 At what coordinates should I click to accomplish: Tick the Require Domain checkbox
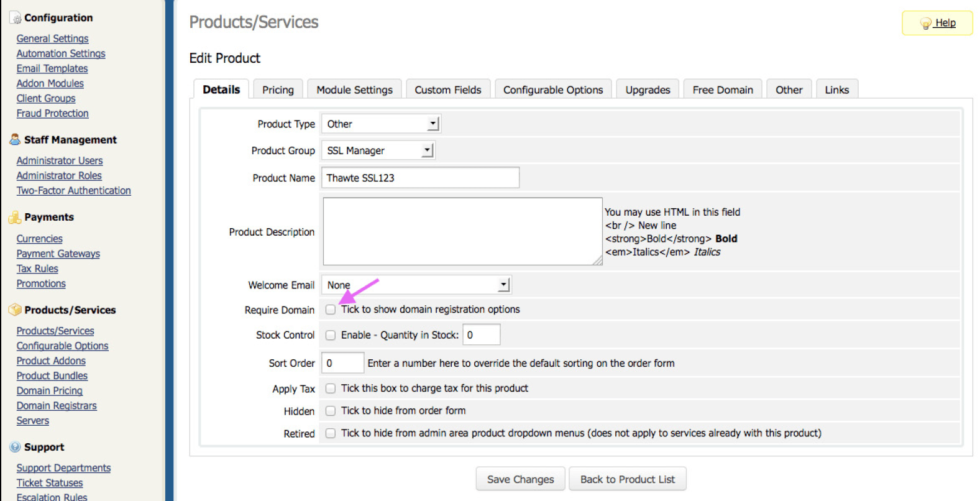tap(331, 310)
